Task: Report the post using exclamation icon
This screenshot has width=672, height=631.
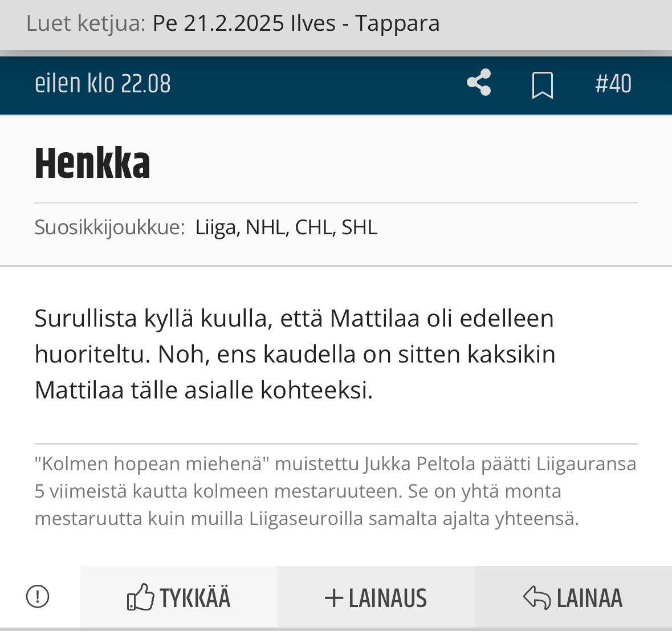Action: (x=38, y=597)
